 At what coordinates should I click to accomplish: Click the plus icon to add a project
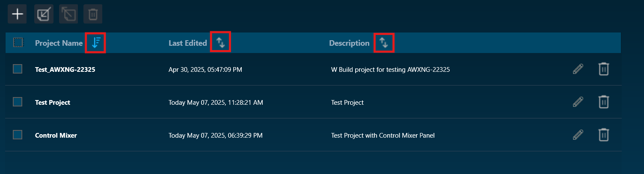click(17, 15)
